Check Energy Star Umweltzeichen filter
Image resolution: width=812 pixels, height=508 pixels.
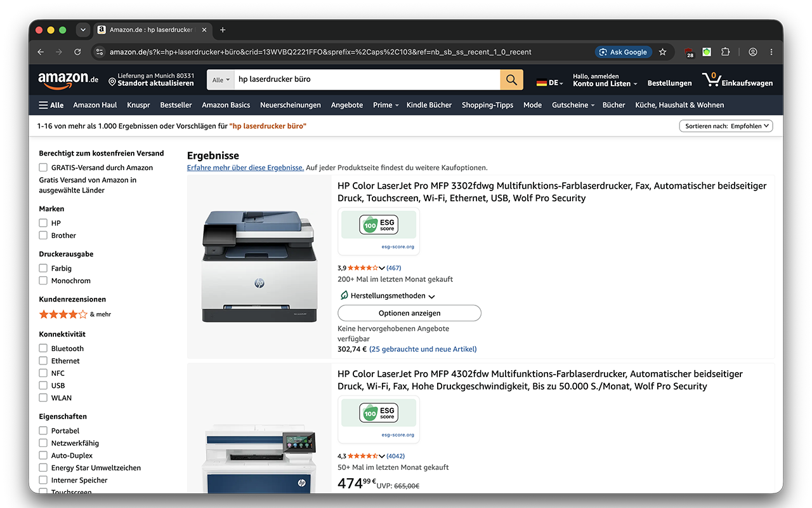pyautogui.click(x=43, y=467)
